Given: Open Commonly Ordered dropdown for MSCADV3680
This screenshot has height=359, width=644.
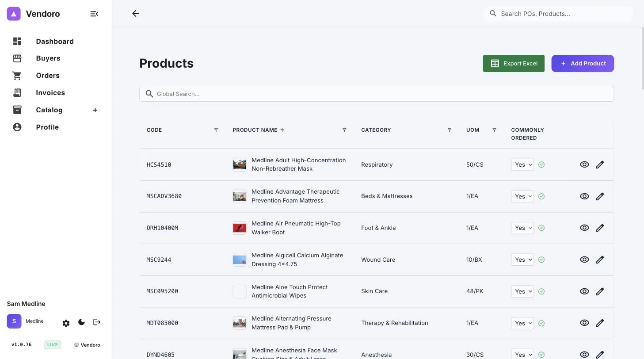Looking at the screenshot, I should click(522, 196).
